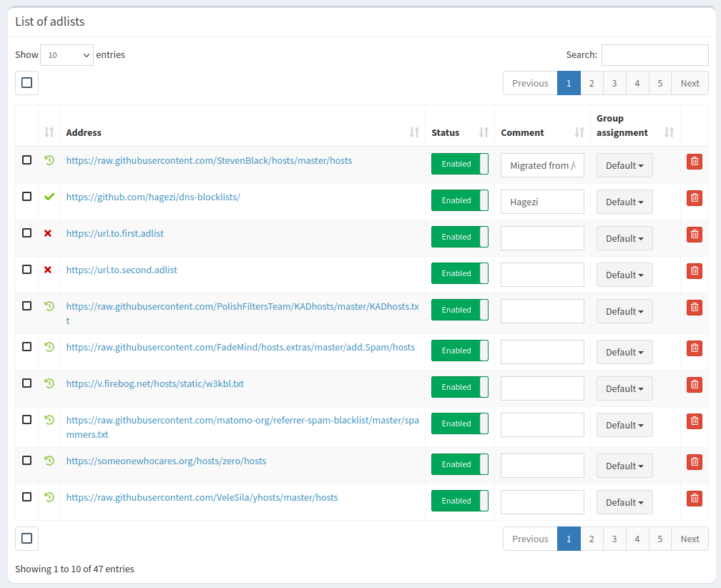Toggle Enabled switch for StevenBlack hosts
721x588 pixels.
[x=459, y=164]
